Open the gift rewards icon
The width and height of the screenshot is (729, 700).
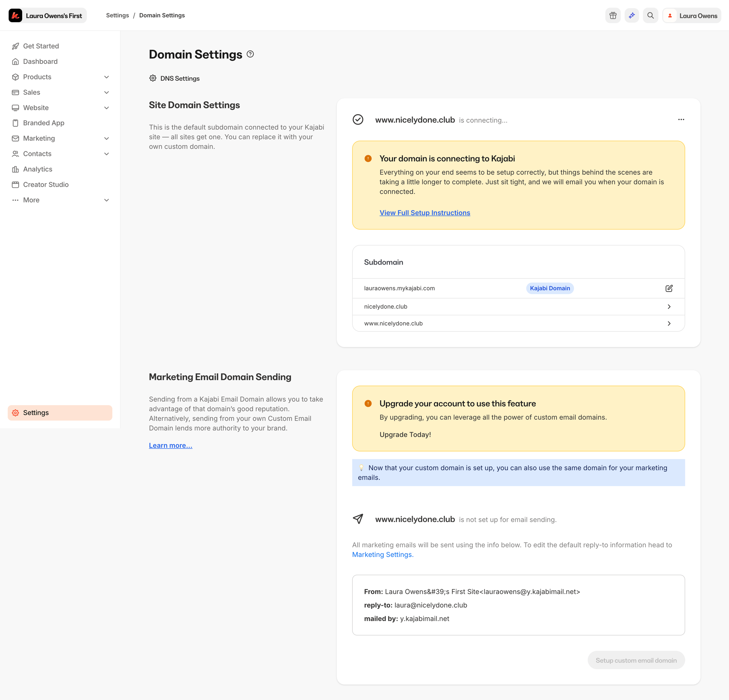click(613, 15)
